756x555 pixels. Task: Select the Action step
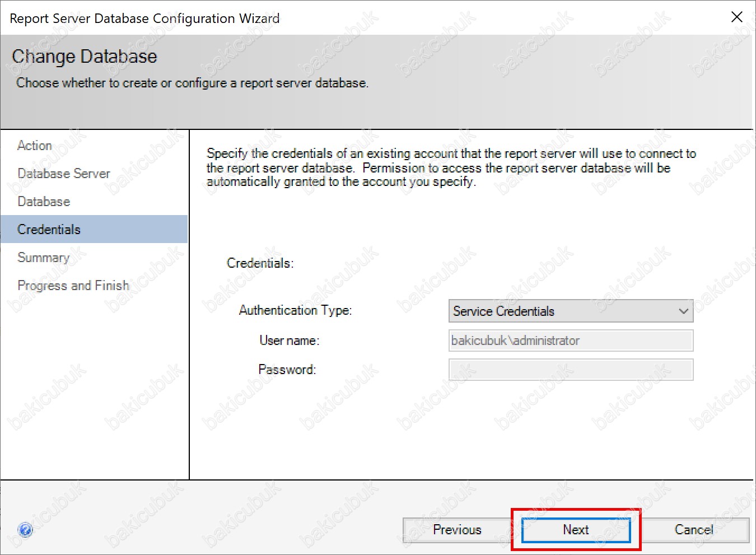pyautogui.click(x=35, y=146)
